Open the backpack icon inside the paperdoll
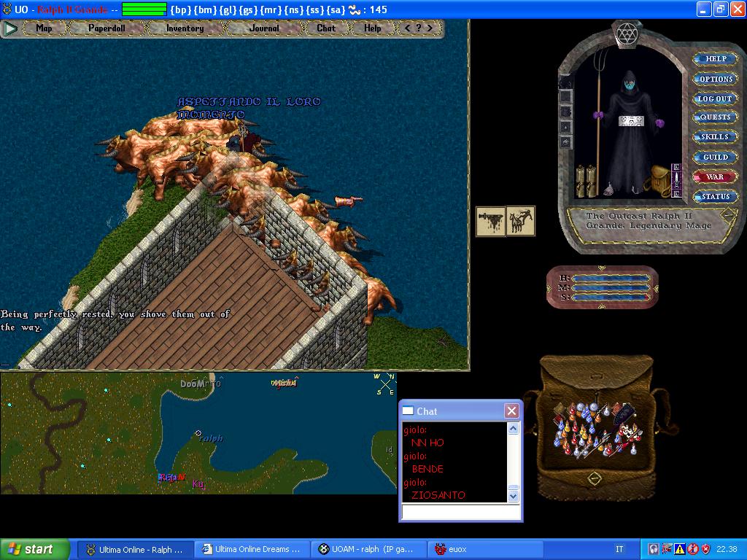 point(658,181)
